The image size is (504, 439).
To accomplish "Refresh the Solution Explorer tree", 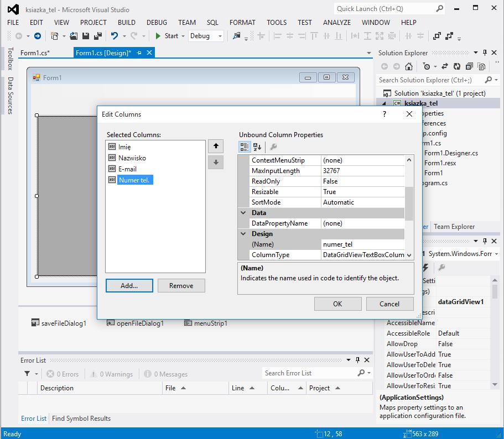I will [x=457, y=66].
